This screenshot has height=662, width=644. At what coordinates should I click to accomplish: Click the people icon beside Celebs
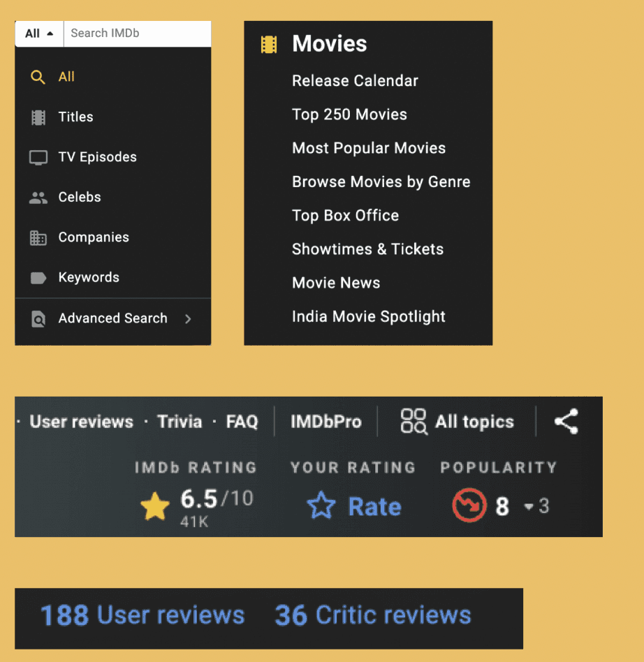(x=38, y=198)
